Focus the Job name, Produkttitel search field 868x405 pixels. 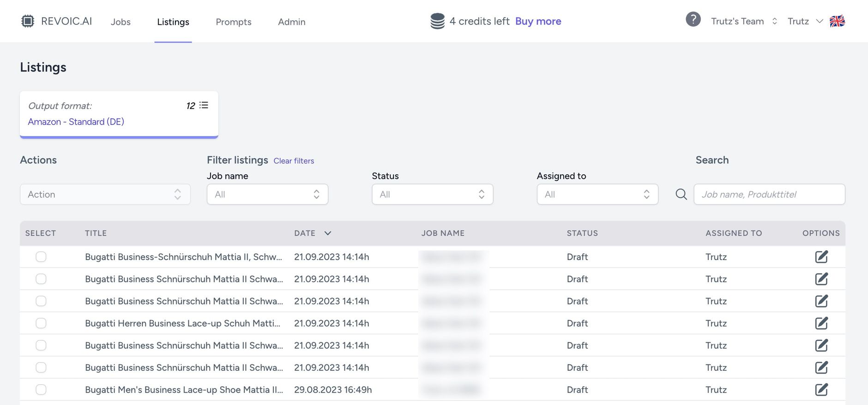(769, 194)
